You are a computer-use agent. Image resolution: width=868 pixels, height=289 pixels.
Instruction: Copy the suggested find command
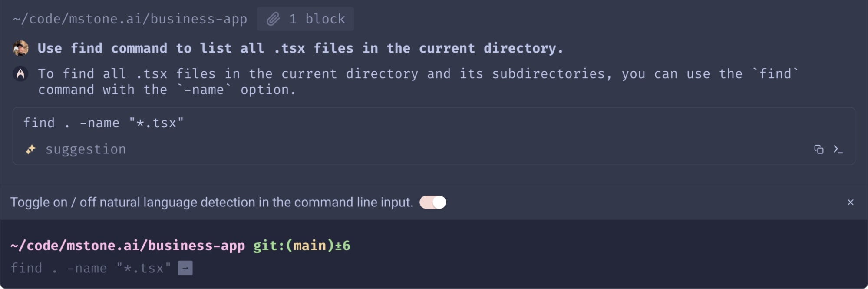[x=818, y=149]
